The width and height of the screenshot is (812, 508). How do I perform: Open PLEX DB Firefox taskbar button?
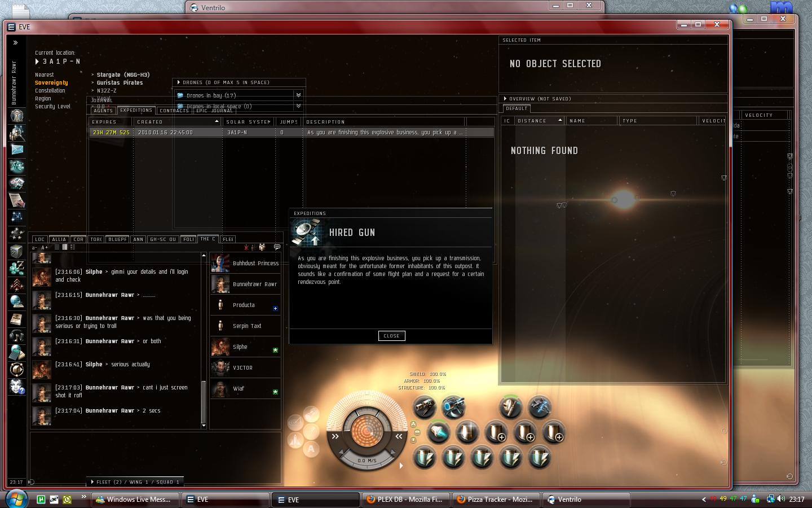pos(406,500)
